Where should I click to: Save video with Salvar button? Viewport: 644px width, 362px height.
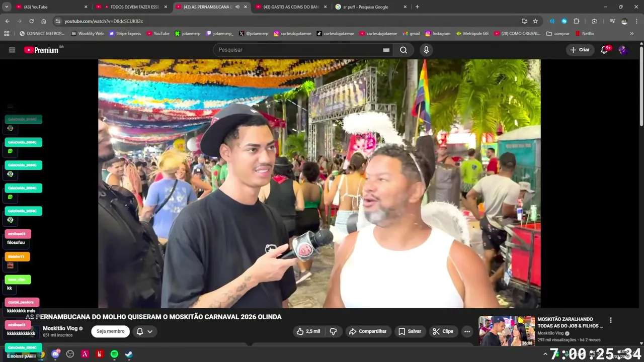410,331
